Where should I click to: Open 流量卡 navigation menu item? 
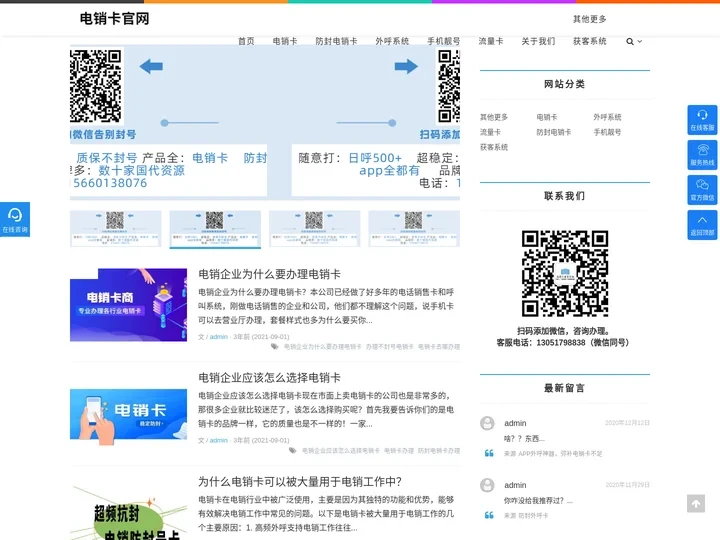pos(491,41)
